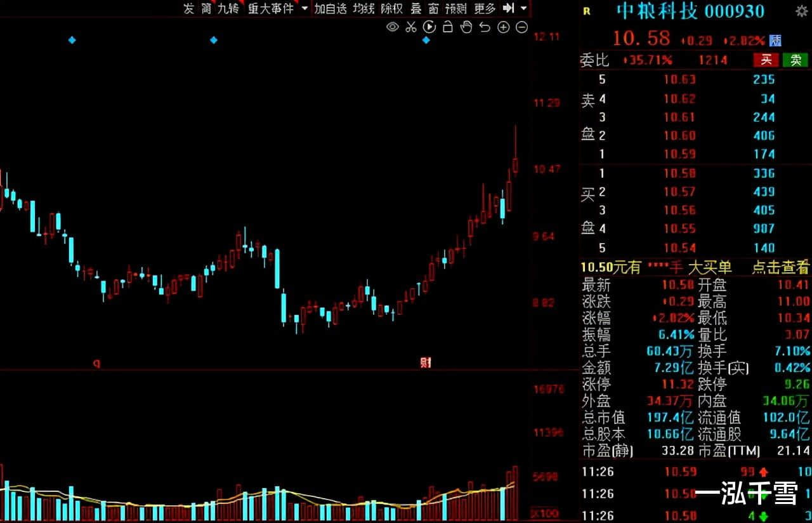Click the latest tall candlestick on chart
Image resolution: width=812 pixels, height=523 pixels.
(515, 151)
